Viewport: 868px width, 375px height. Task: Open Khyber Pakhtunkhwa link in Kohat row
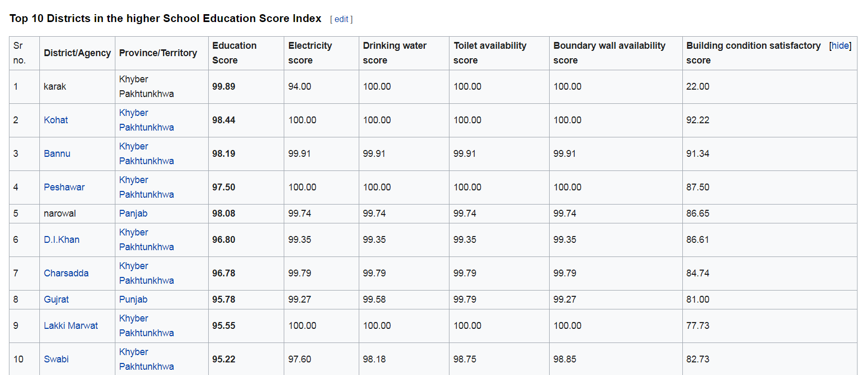pyautogui.click(x=146, y=120)
